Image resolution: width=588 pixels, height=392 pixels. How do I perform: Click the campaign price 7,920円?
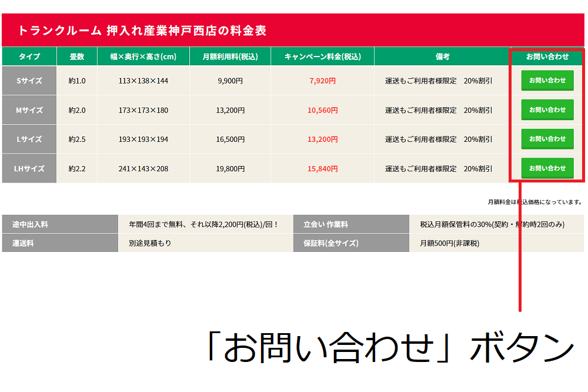[x=322, y=81]
